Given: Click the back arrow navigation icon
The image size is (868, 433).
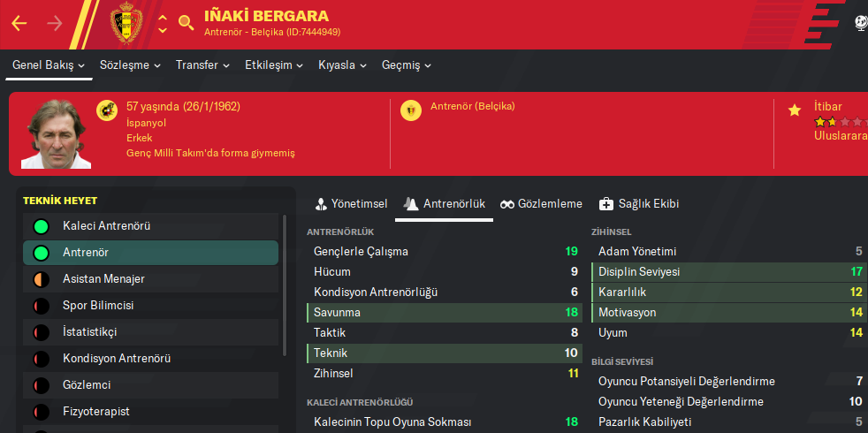Looking at the screenshot, I should coord(19,23).
